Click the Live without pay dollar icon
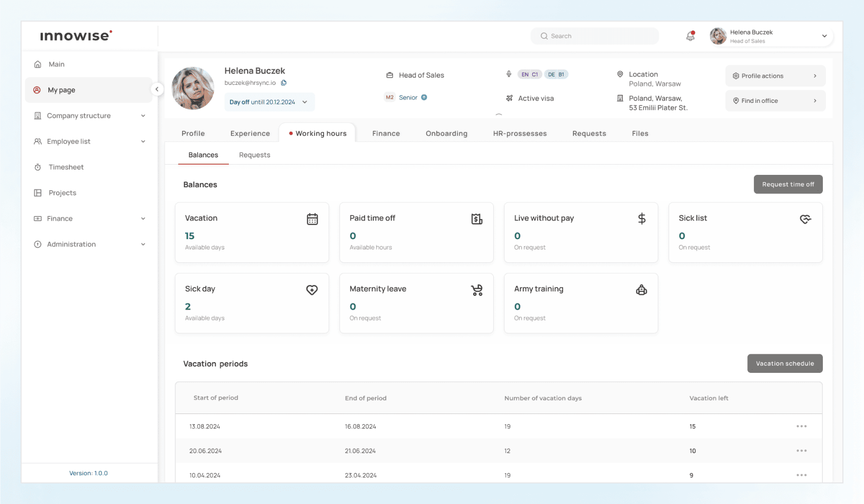This screenshot has width=864, height=504. pyautogui.click(x=641, y=219)
